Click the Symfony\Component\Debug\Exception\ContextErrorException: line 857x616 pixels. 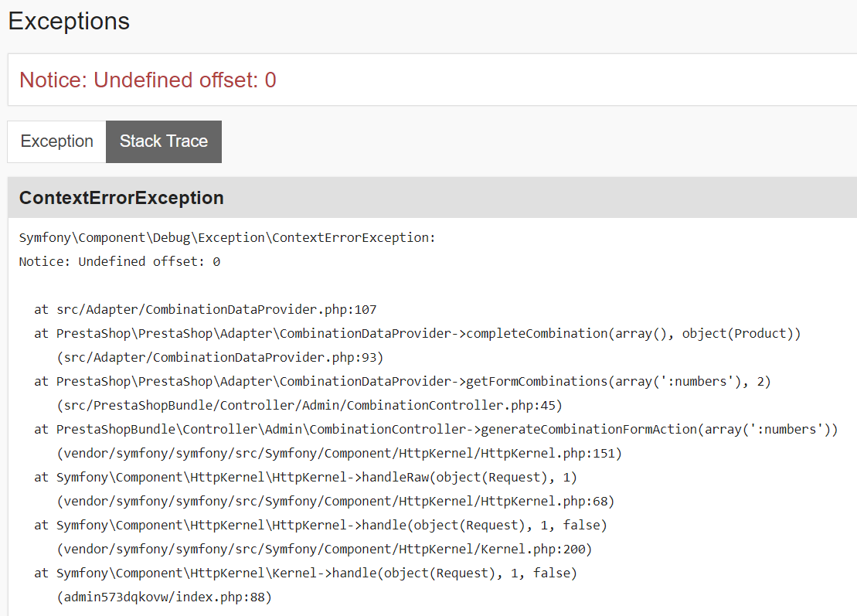coord(227,238)
